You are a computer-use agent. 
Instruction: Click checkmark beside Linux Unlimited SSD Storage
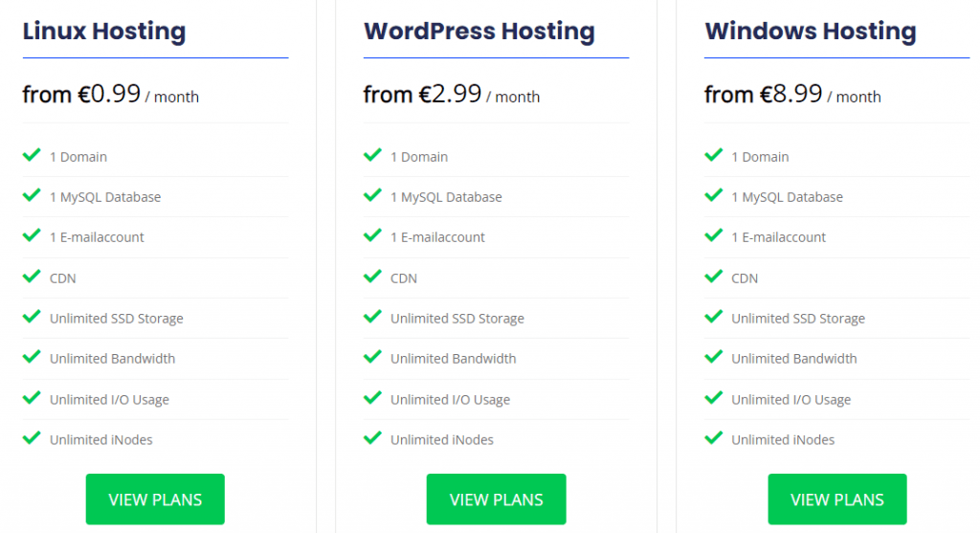tap(32, 317)
